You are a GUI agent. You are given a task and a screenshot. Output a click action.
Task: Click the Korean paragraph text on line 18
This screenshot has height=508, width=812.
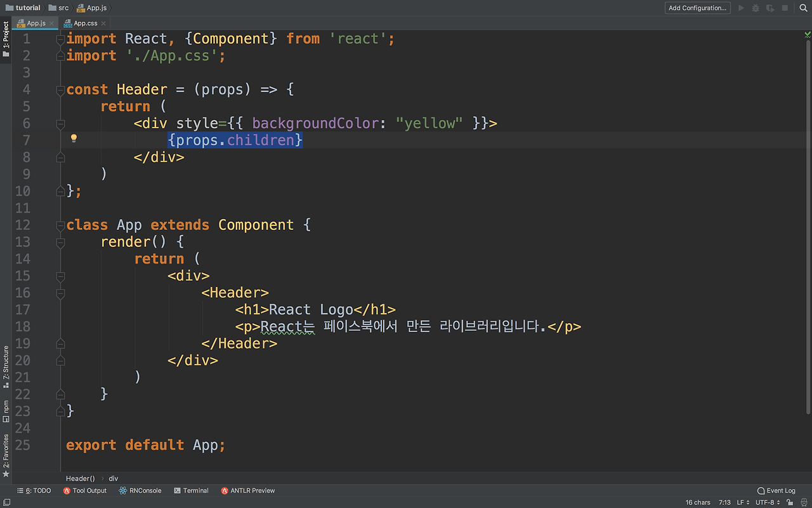point(403,327)
